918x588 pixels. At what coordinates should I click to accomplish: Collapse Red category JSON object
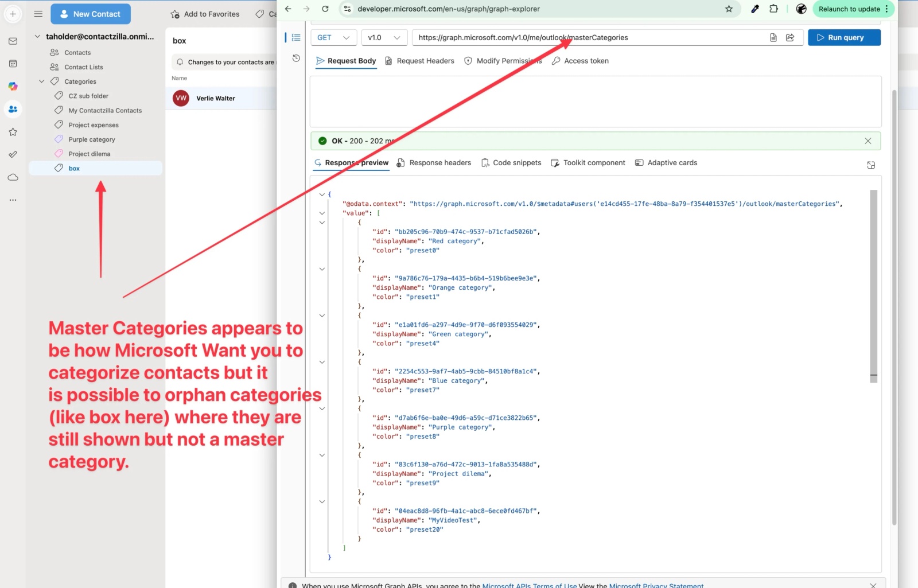[x=322, y=223]
